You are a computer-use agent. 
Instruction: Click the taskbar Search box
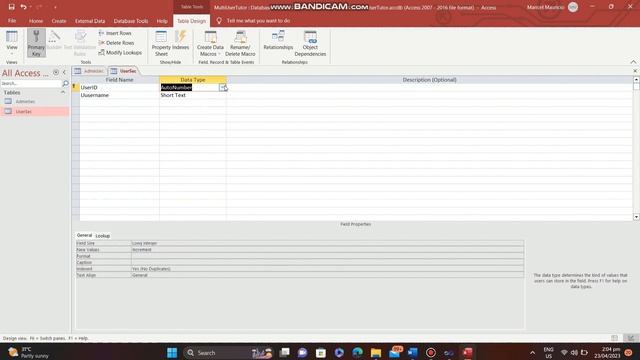point(228,353)
